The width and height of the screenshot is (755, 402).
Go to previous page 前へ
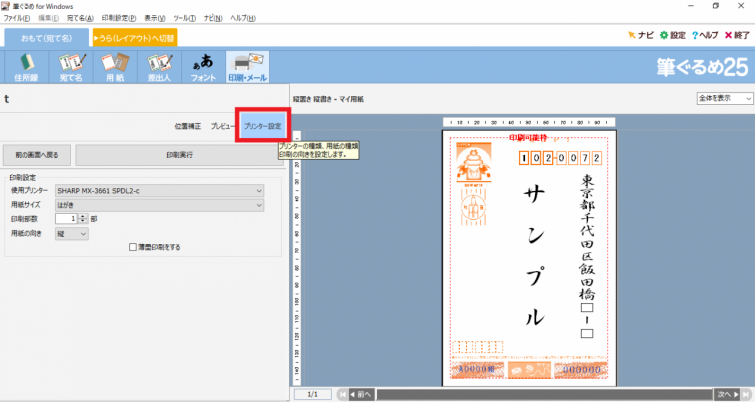[361, 394]
